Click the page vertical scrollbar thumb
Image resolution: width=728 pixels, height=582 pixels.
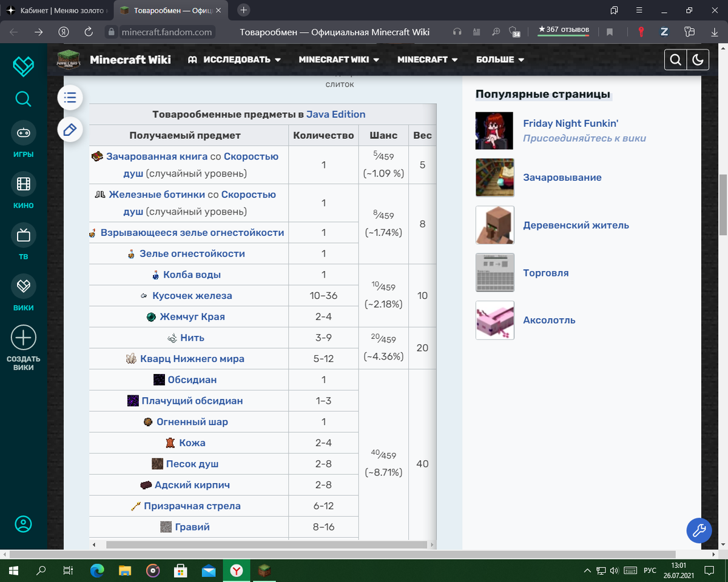tap(723, 204)
